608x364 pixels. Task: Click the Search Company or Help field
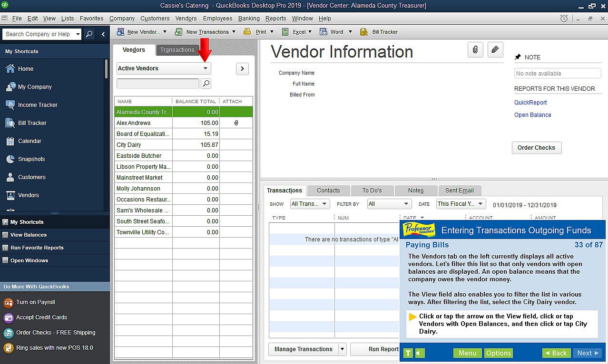(x=38, y=34)
